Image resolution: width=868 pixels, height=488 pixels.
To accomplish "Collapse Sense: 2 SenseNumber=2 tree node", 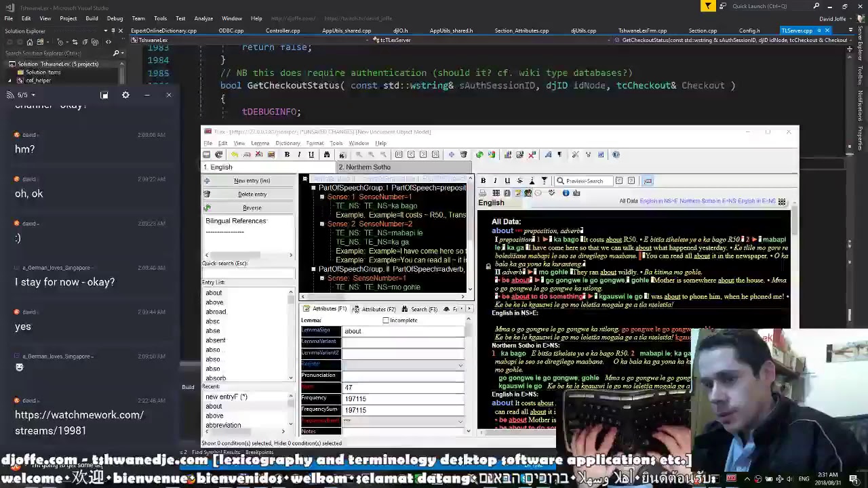I will click(x=322, y=224).
